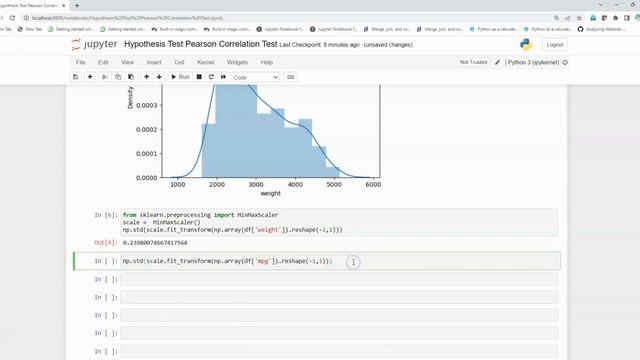640x360 pixels.
Task: Click the first empty cell below mpg cell
Action: click(x=339, y=279)
